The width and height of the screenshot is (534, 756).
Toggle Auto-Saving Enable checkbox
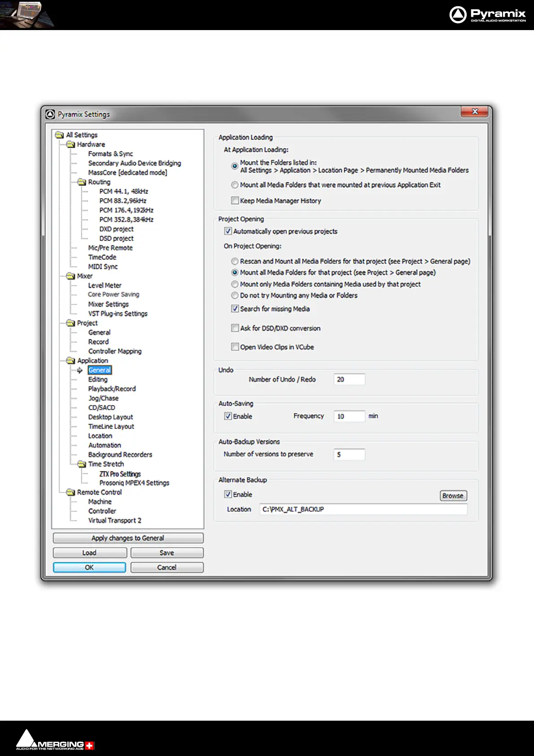(228, 416)
